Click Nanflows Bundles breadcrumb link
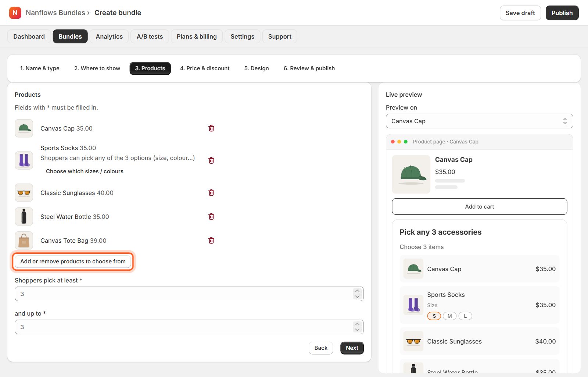The image size is (588, 377). (55, 13)
